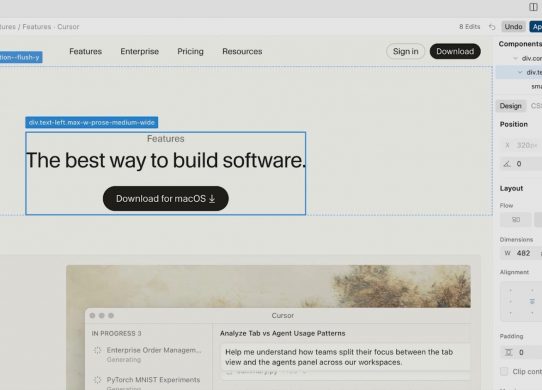Enable the Clip content checkbox
Viewport: 542px width, 390px height.
[x=504, y=372]
